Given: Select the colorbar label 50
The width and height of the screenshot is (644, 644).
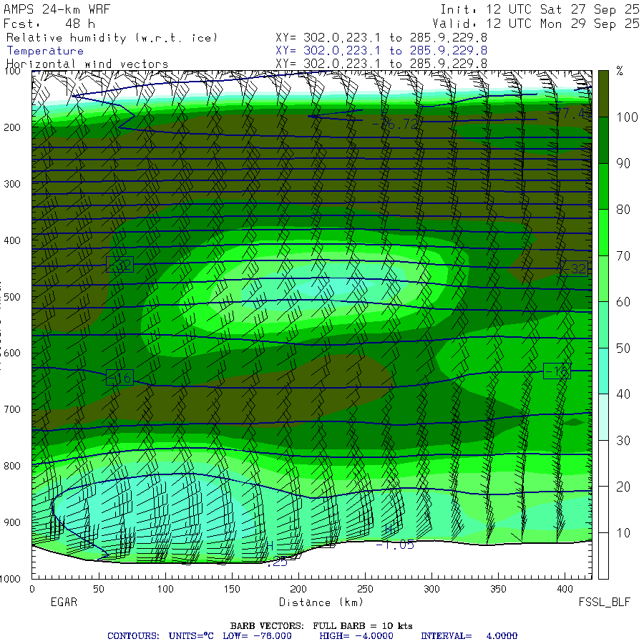Looking at the screenshot, I should coord(623,348).
